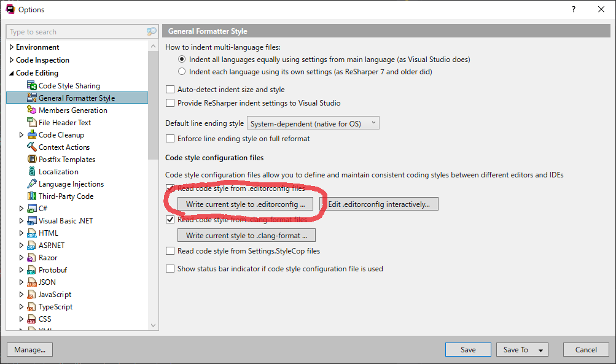The height and width of the screenshot is (364, 616).
Task: Expand the Environment tree node
Action: 12,47
